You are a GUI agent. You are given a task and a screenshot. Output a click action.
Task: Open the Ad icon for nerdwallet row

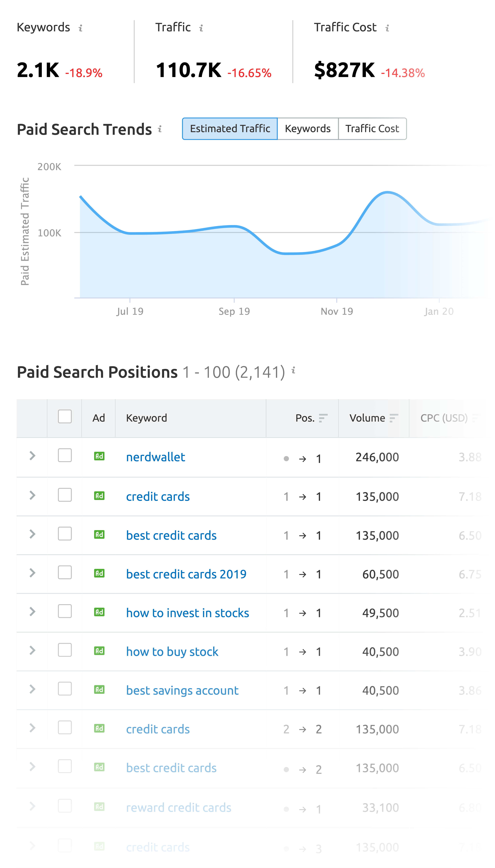click(x=99, y=456)
